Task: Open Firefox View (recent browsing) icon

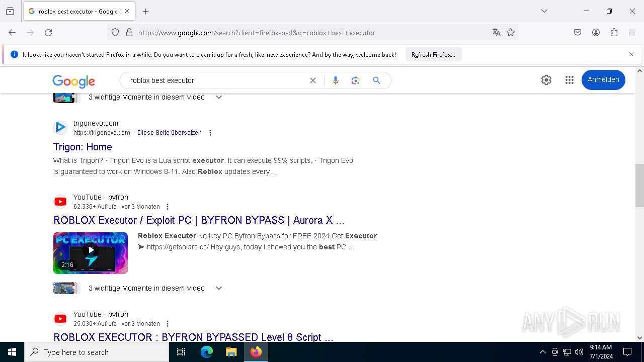Action: pyautogui.click(x=10, y=11)
